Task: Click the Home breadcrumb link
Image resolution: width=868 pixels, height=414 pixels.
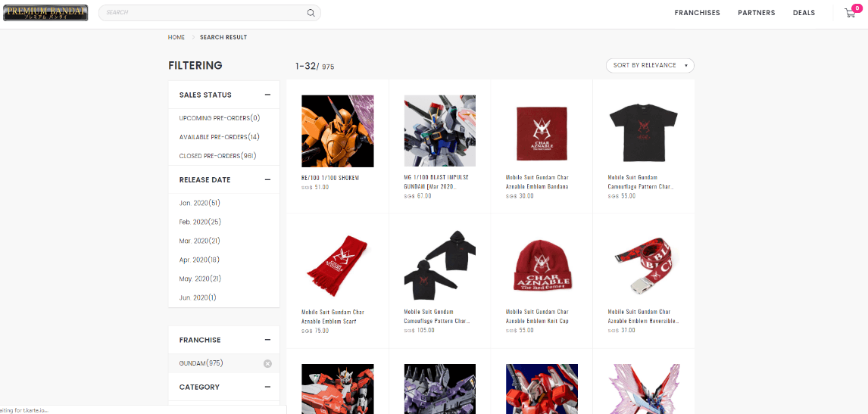Action: point(176,37)
